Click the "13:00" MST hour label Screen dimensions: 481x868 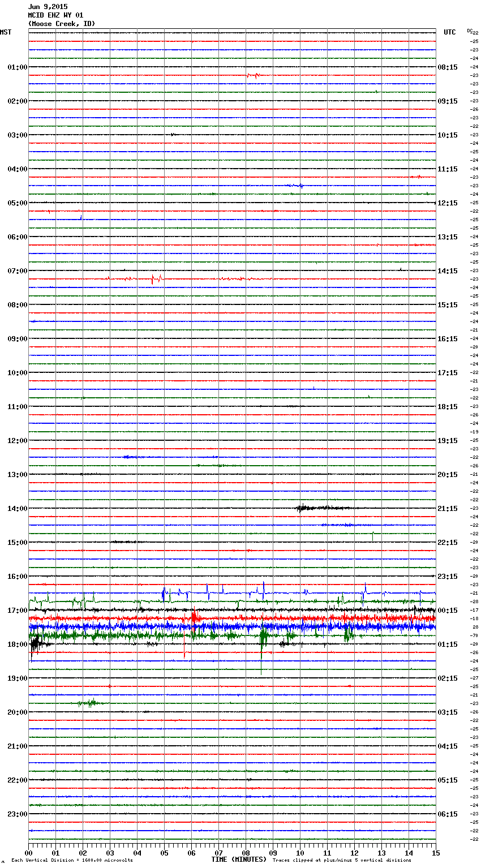[18, 475]
